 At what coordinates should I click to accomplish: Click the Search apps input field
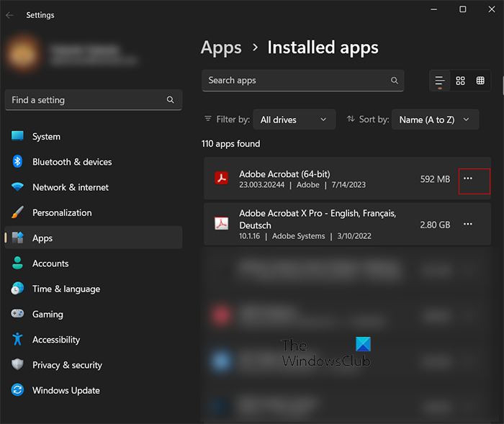click(x=295, y=81)
